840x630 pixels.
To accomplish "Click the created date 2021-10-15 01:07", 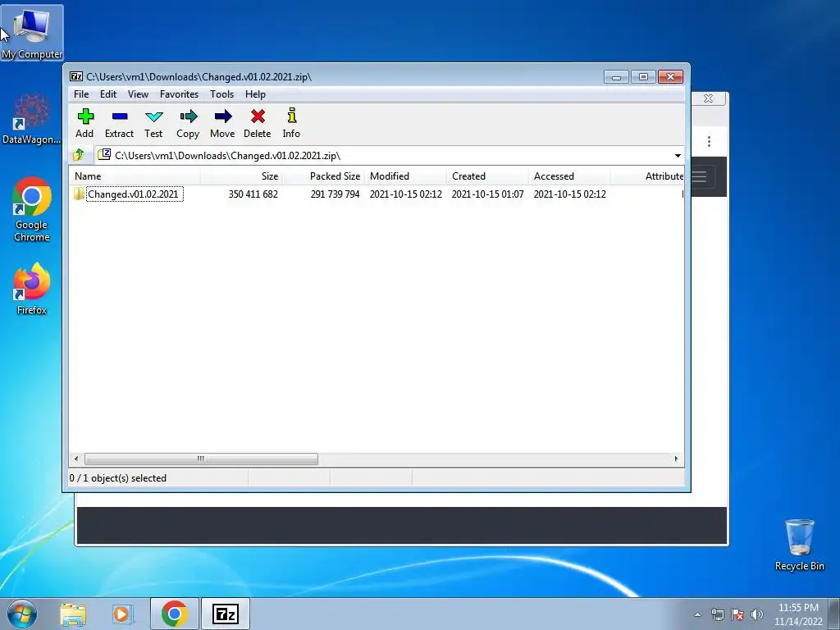I will (487, 194).
